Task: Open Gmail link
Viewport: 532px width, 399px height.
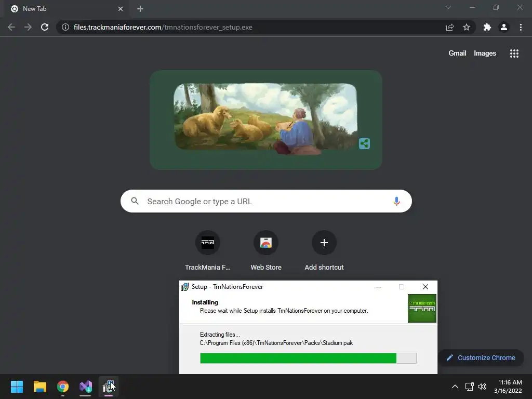Action: [x=457, y=54]
